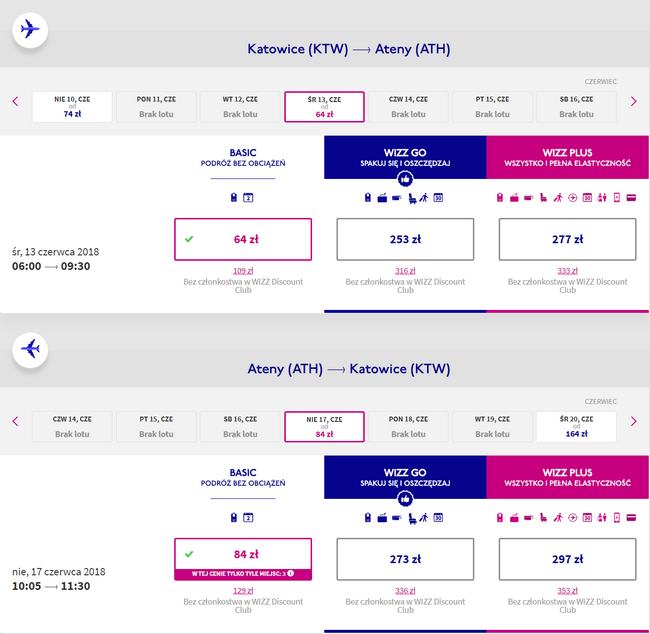Screen dimensions: 650x634
Task: Click the seat selection icon under outbound WIZZ GO
Action: coord(412,198)
